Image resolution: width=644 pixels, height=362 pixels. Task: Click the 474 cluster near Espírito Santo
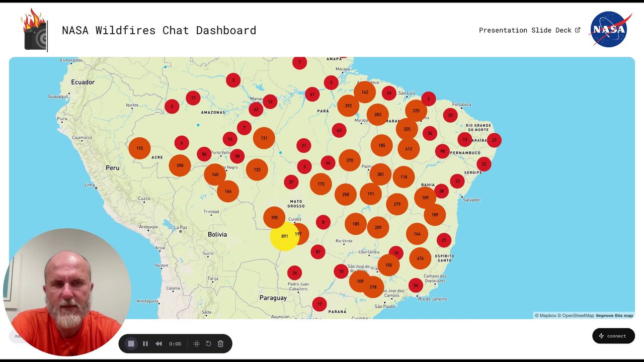pyautogui.click(x=420, y=258)
